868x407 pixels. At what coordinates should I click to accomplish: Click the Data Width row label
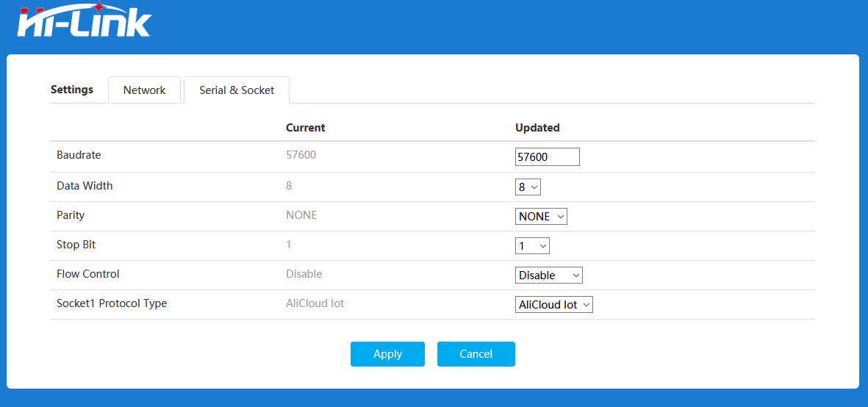click(x=85, y=186)
